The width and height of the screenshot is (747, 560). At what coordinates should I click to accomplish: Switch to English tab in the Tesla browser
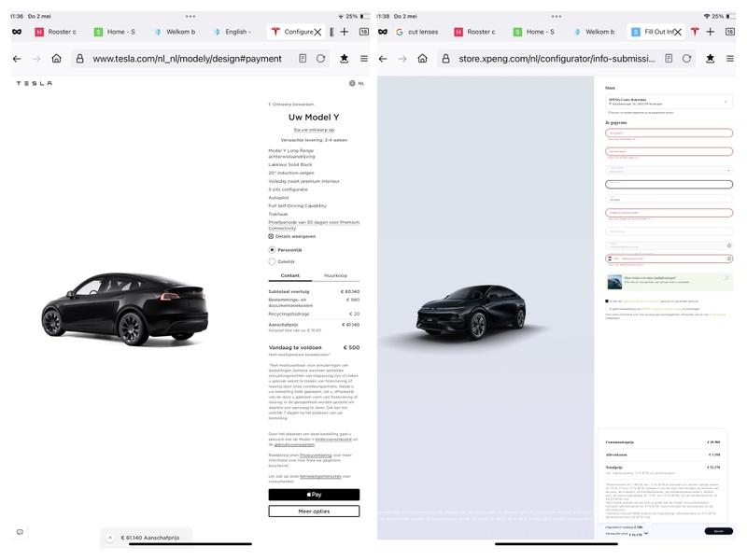tap(233, 32)
